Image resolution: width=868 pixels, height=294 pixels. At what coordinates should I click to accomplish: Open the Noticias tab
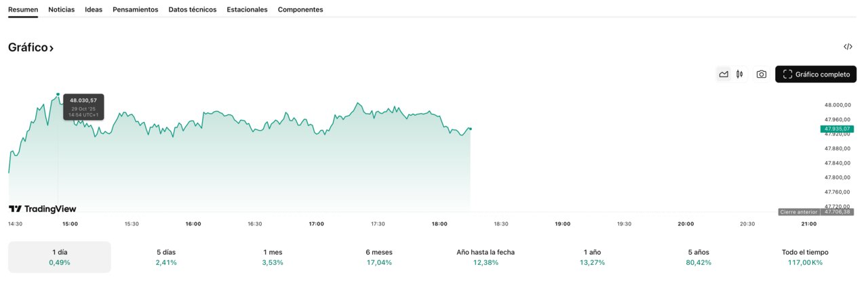[x=62, y=9]
